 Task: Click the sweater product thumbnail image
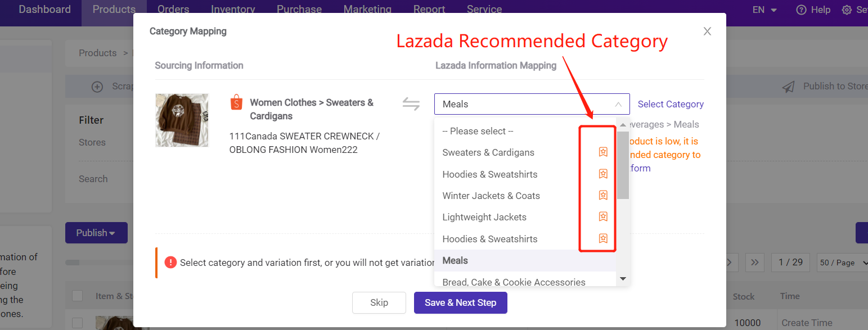182,120
